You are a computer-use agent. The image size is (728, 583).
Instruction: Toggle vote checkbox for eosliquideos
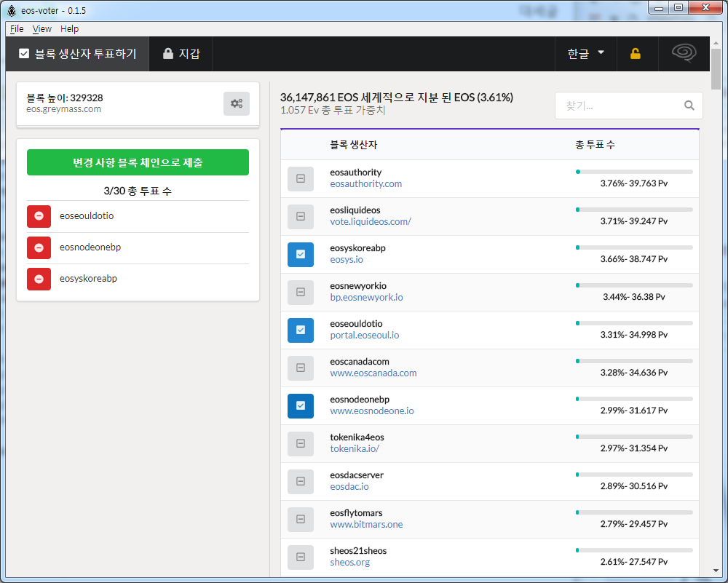301,217
